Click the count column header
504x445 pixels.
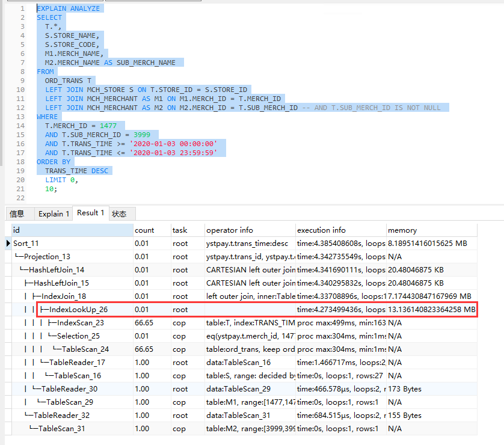click(x=152, y=230)
